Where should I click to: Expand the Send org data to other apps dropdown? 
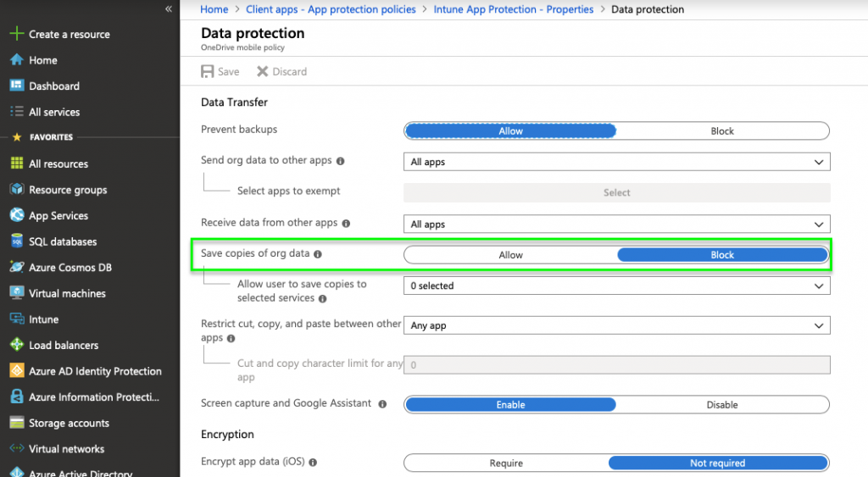coord(616,162)
